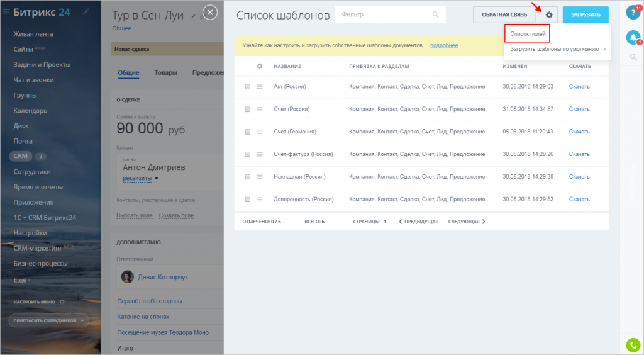This screenshot has height=355, width=644.
Task: Click the Новая сделка stage bar
Action: [x=167, y=49]
